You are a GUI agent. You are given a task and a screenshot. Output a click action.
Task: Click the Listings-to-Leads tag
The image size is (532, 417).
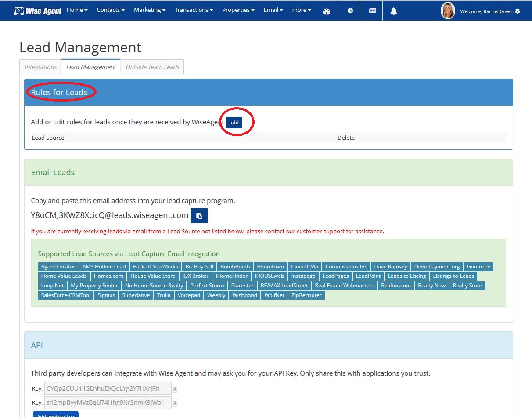tap(453, 276)
